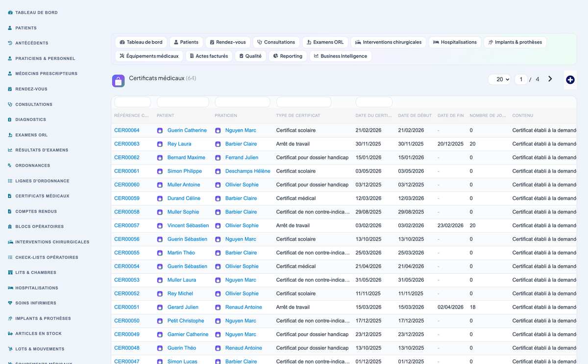The image size is (588, 364).
Task: Click the Lots & Mouvements sidebar icon
Action: 10,349
